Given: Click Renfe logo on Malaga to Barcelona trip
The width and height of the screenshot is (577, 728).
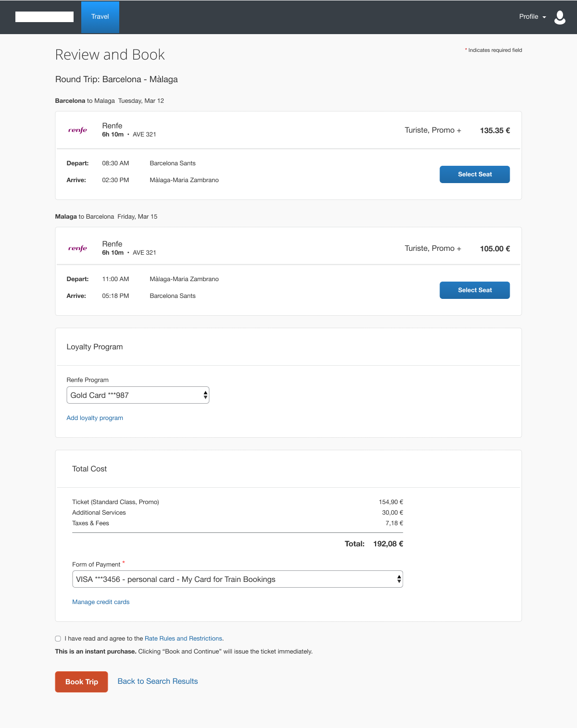Looking at the screenshot, I should 77,248.
